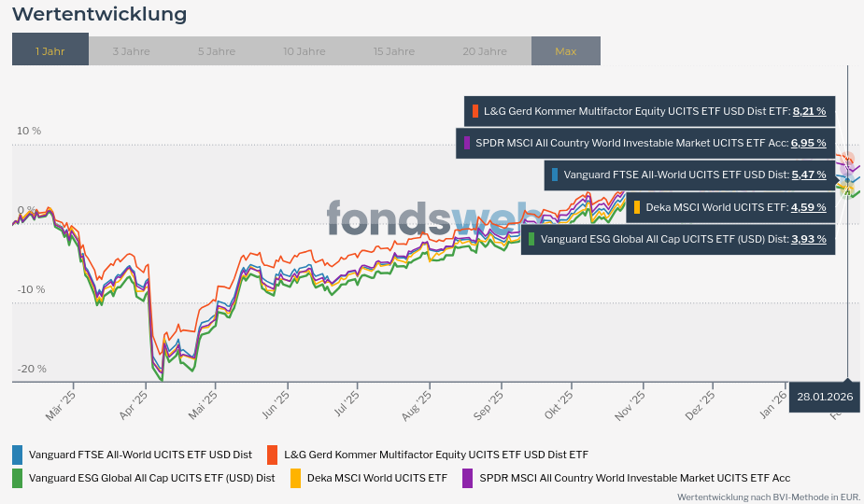
Task: Click the 3,93 % value in Vanguard ESG tooltip
Action: 809,239
